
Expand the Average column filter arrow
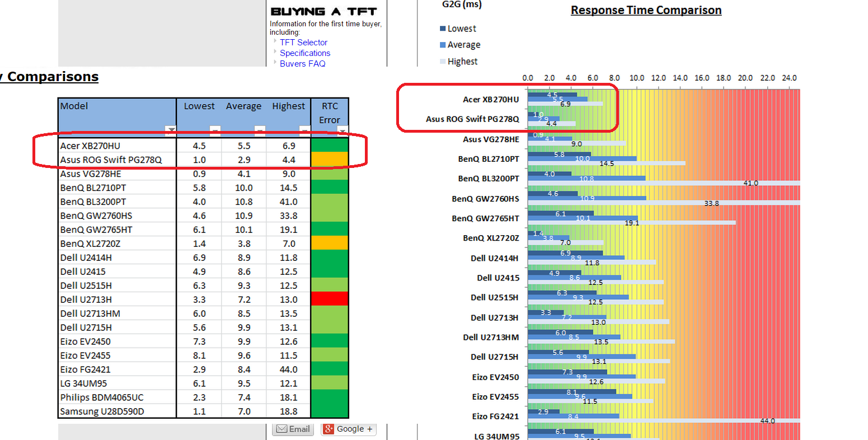click(260, 131)
